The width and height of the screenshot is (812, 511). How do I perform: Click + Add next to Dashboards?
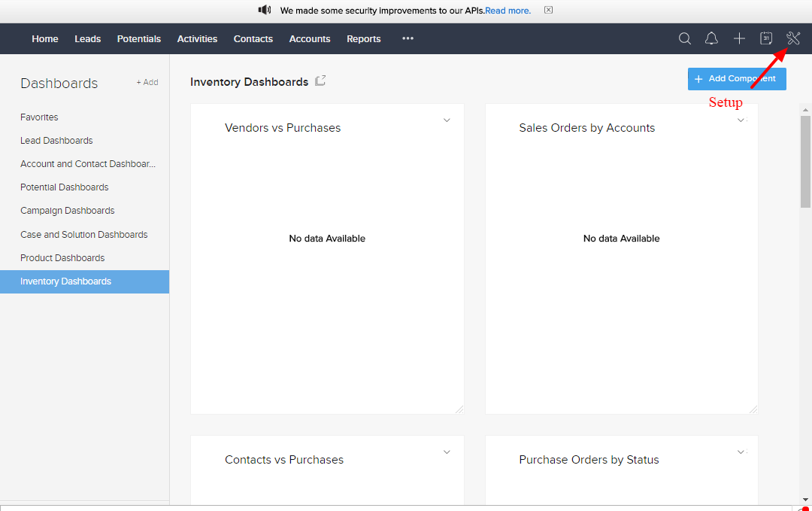coord(147,83)
